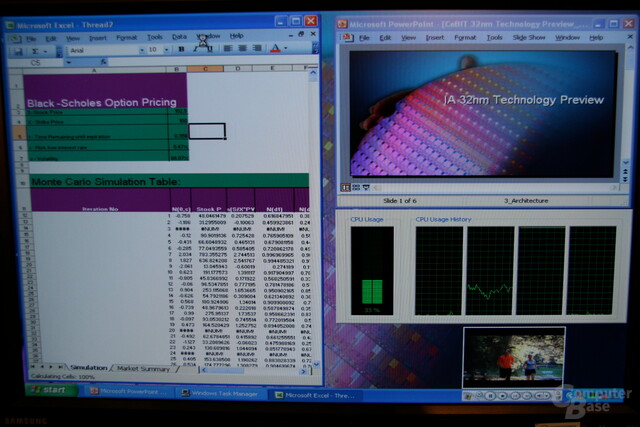Go to previous slide double-arrow button
This screenshot has height=427, width=640.
click(x=625, y=172)
